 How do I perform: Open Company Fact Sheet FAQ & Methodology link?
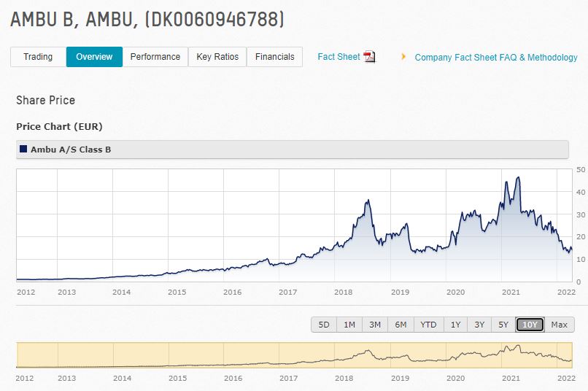coord(495,57)
